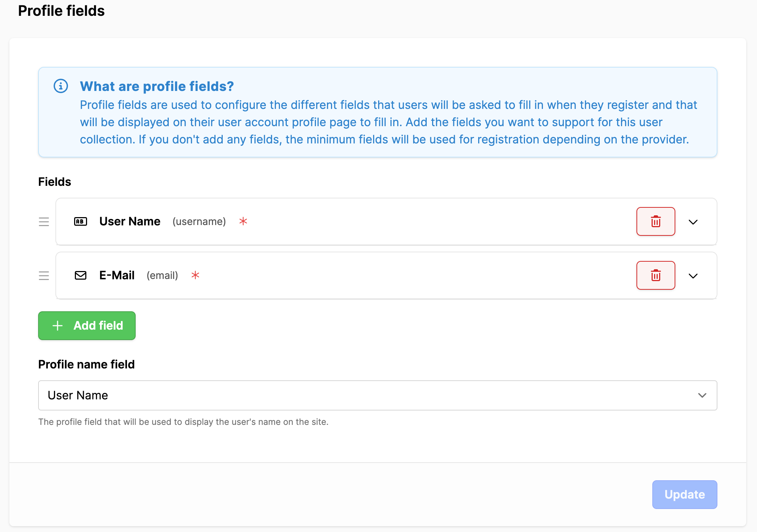
Task: Click the required asterisk on User Name
Action: tap(243, 221)
